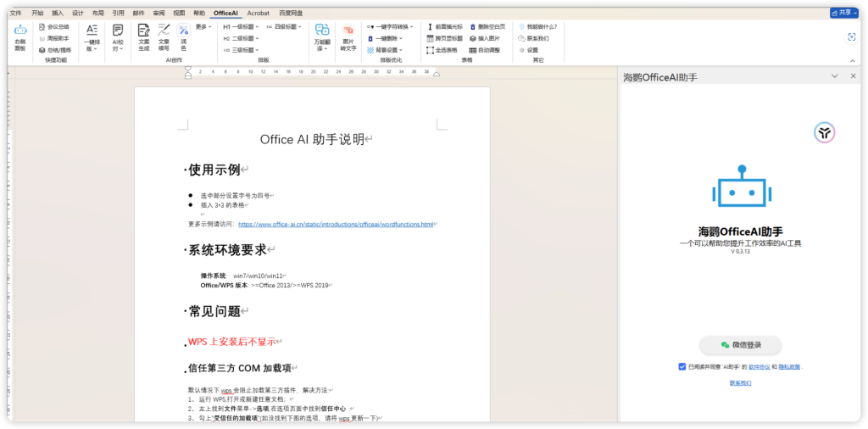868x429 pixels.
Task: Open the H4 四级标题 dropdown
Action: coord(283,26)
